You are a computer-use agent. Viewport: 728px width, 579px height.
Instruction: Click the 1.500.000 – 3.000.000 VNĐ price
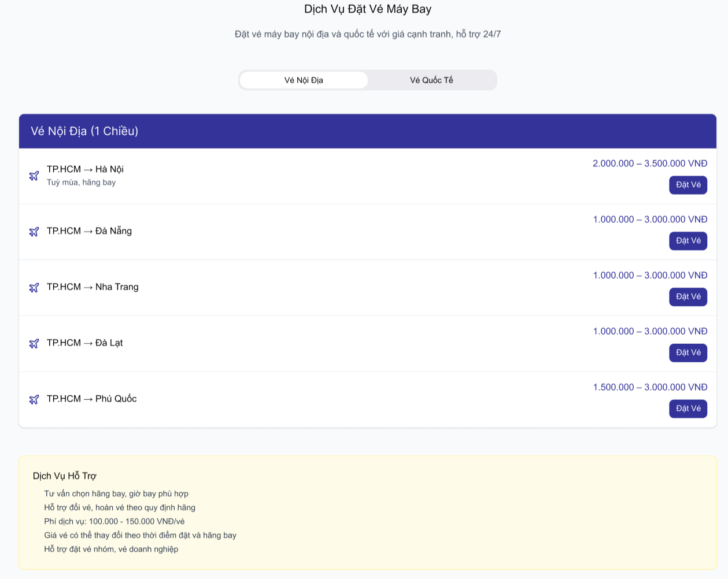click(650, 387)
